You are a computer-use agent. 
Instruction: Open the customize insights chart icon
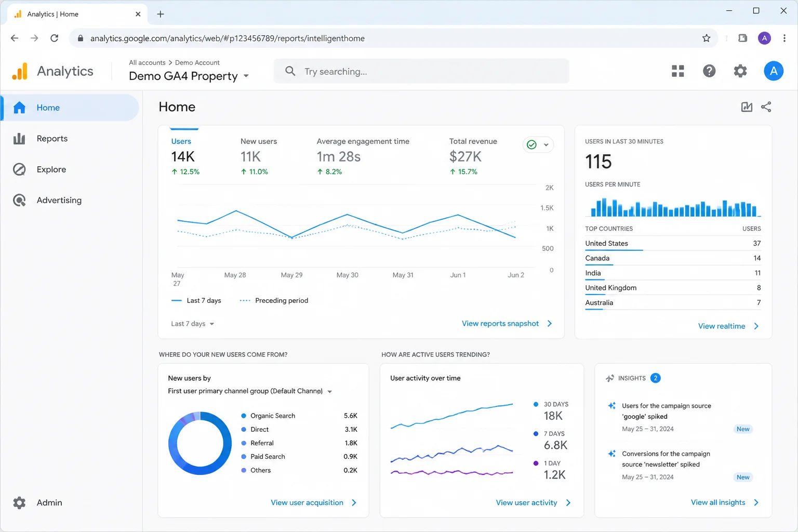[747, 107]
